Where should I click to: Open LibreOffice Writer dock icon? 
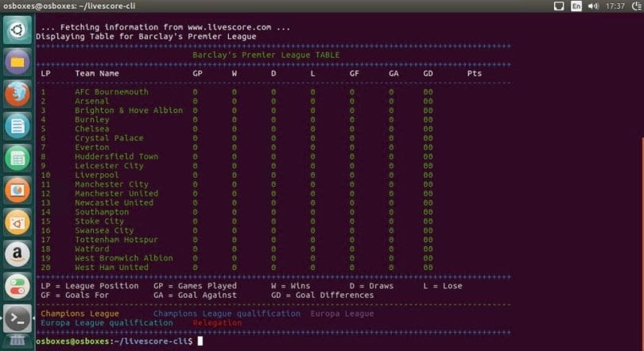(x=17, y=126)
